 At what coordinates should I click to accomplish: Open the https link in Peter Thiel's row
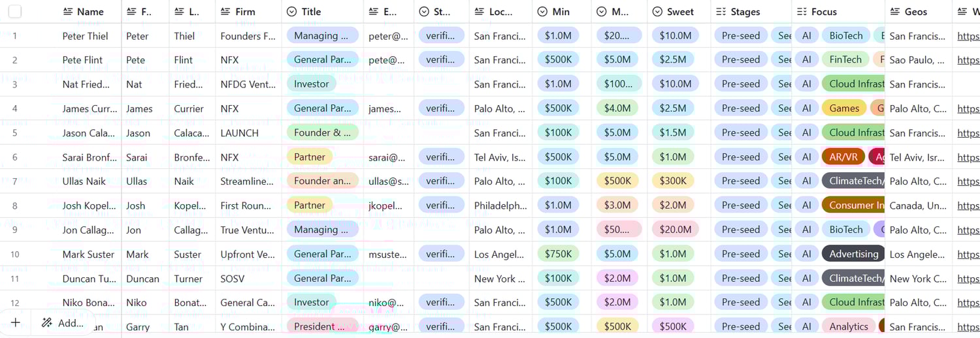(968, 36)
